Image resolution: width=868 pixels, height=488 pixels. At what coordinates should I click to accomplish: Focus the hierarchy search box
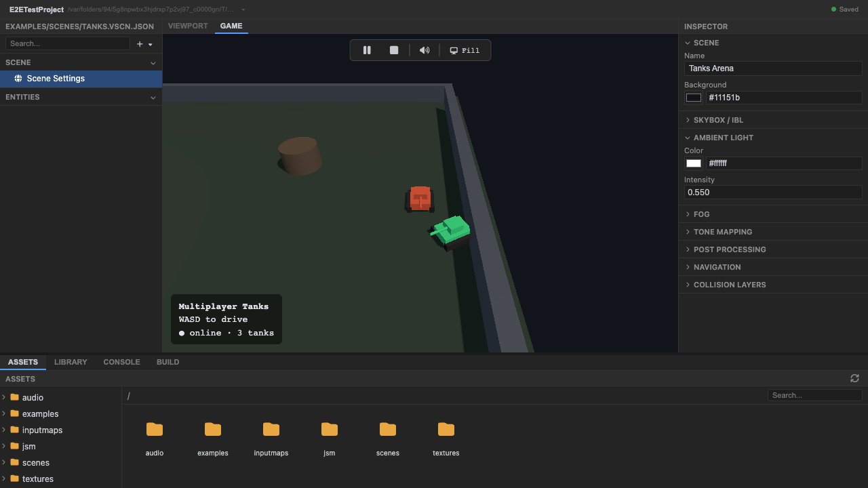(x=68, y=43)
